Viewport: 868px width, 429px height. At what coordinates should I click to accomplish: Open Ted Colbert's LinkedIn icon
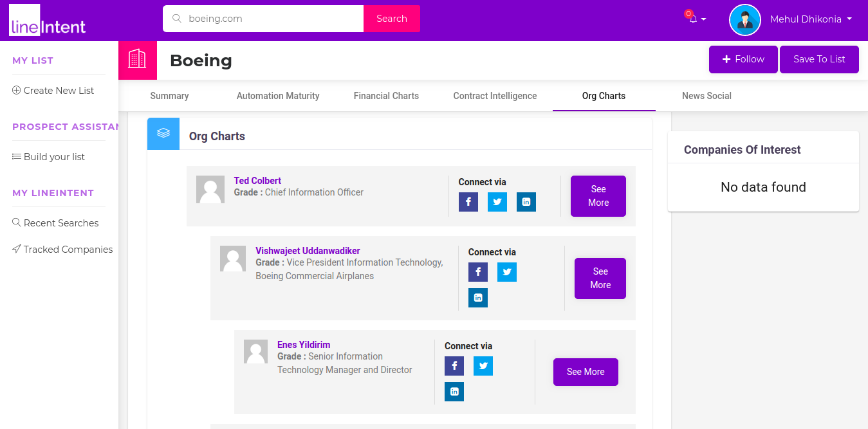(526, 202)
